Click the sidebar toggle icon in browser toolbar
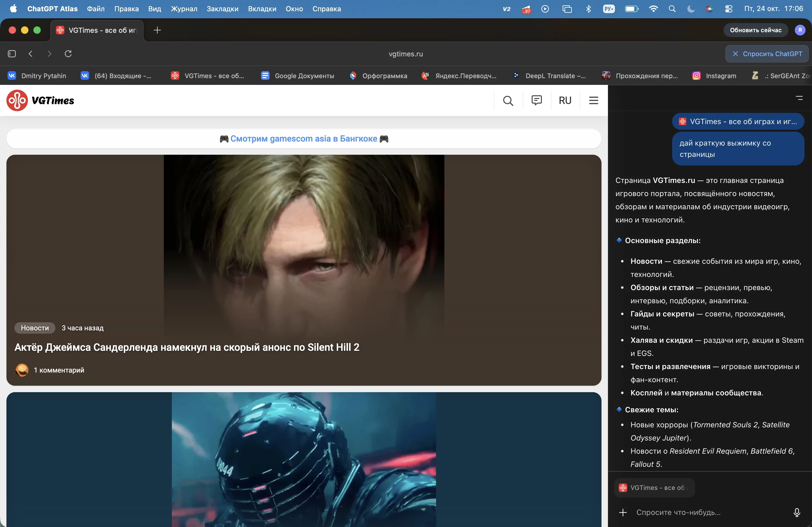Image resolution: width=812 pixels, height=527 pixels. [x=12, y=54]
